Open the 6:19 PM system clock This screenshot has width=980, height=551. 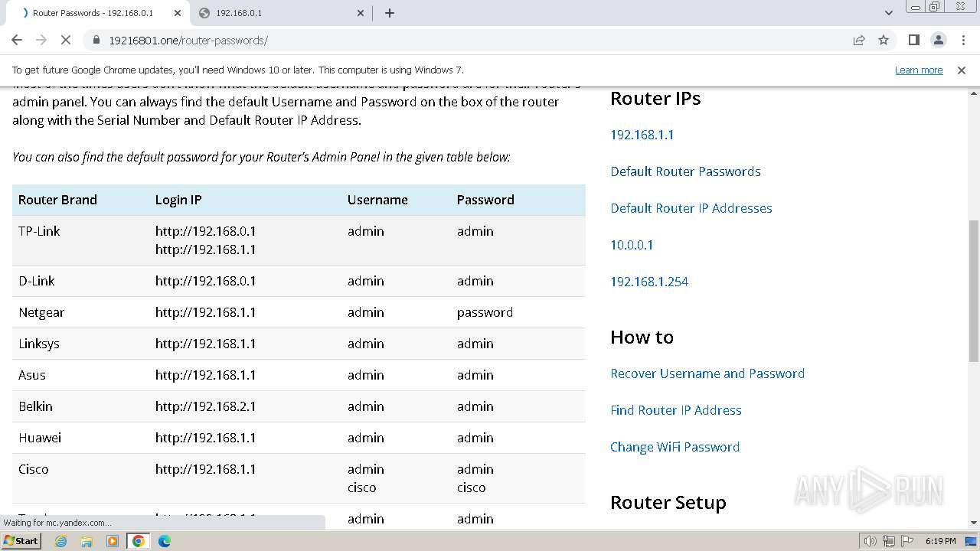(x=941, y=541)
